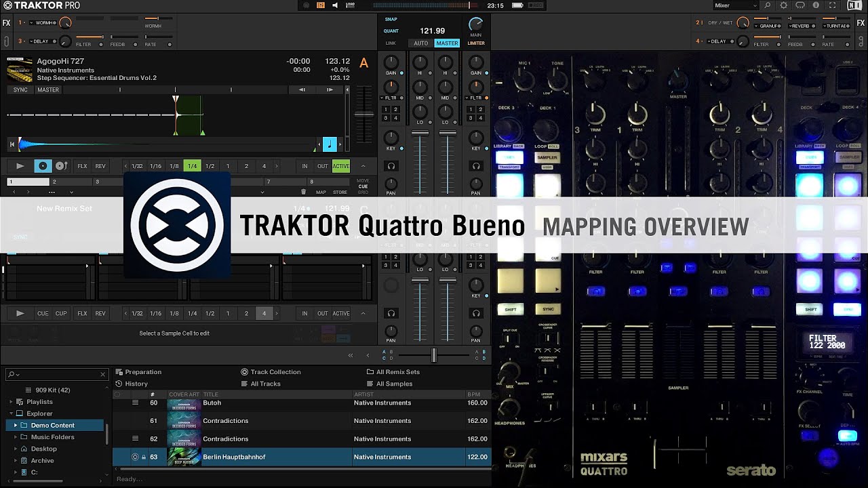Click the blue note icon beside the waveform overview
The height and width of the screenshot is (488, 868).
[x=330, y=144]
